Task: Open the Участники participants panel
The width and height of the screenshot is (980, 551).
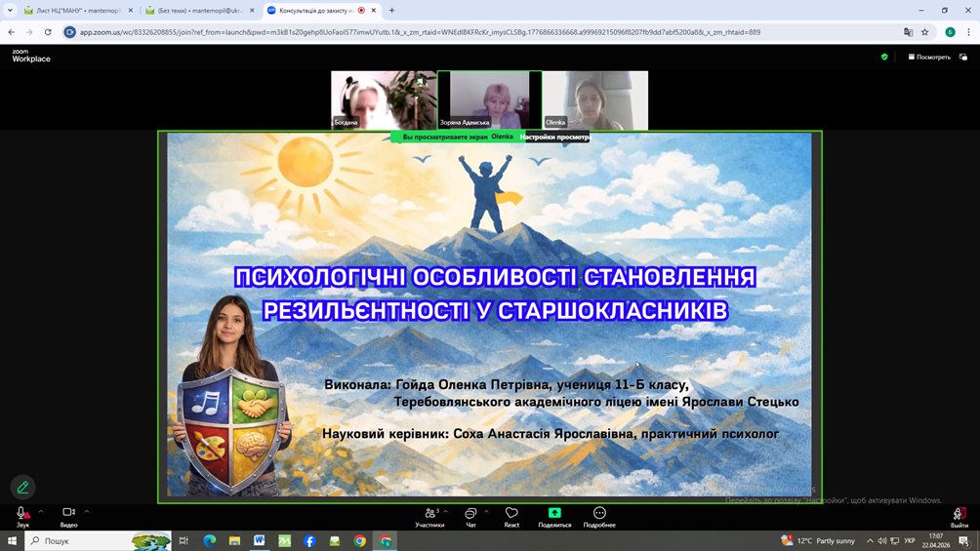Action: click(x=429, y=517)
